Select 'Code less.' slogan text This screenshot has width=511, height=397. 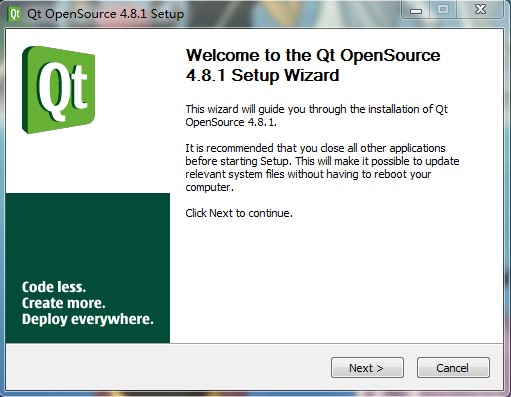tap(54, 287)
